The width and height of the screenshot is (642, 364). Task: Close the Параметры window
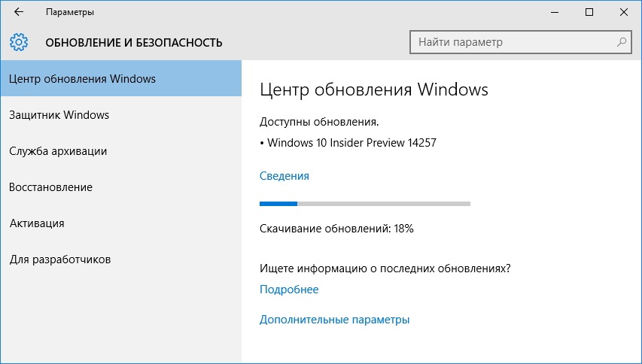tap(624, 12)
